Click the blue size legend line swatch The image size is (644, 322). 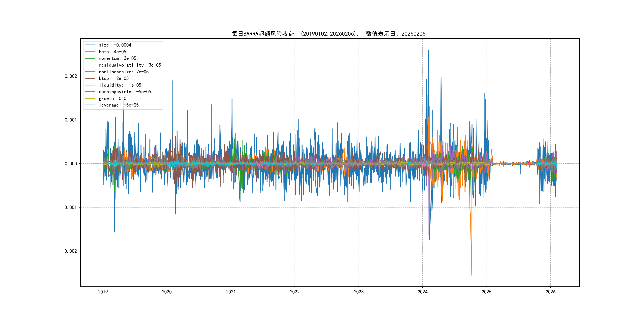[90, 45]
